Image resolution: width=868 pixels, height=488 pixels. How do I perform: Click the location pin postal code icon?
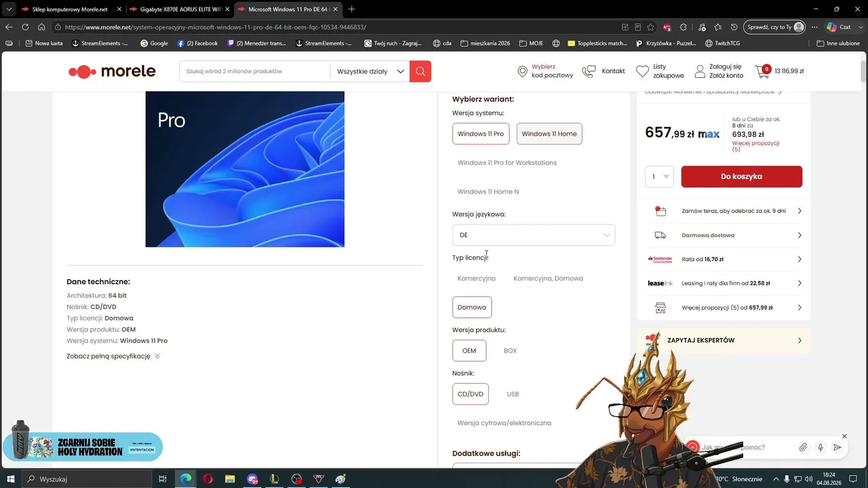pos(522,71)
